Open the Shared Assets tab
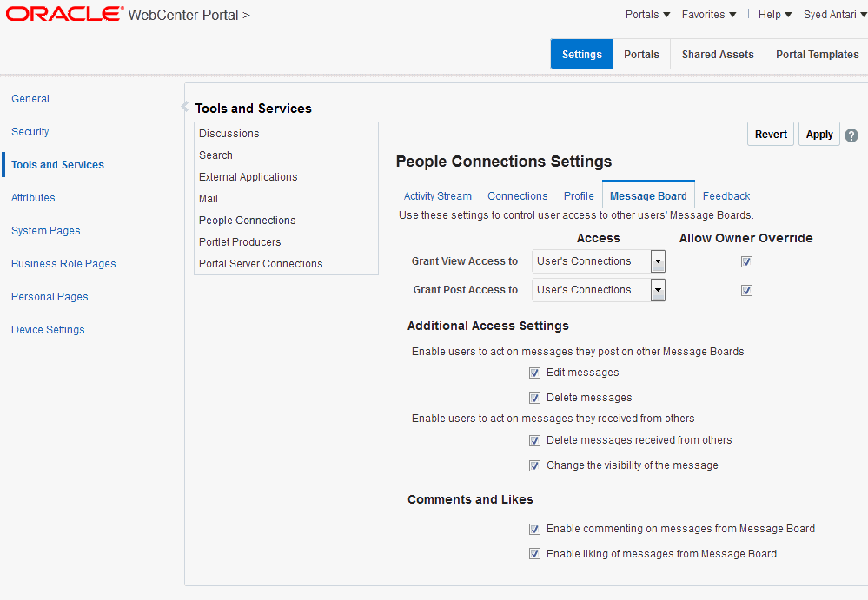868x600 pixels. click(x=718, y=54)
